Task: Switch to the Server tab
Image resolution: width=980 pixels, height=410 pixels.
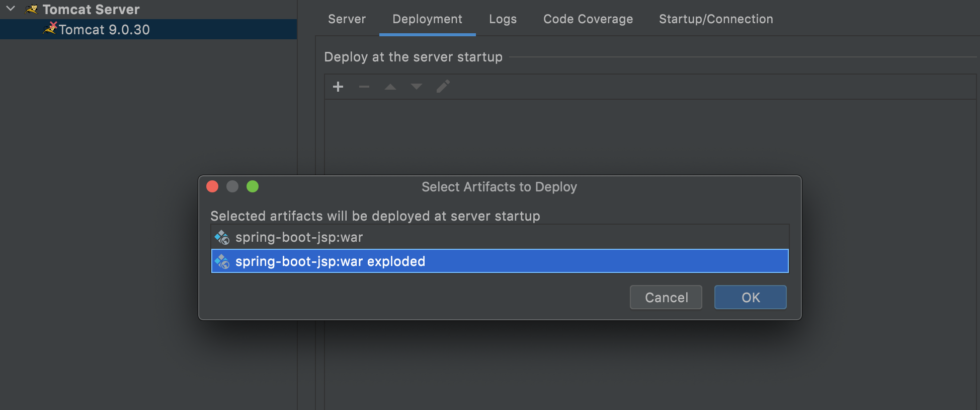Action: click(x=347, y=19)
